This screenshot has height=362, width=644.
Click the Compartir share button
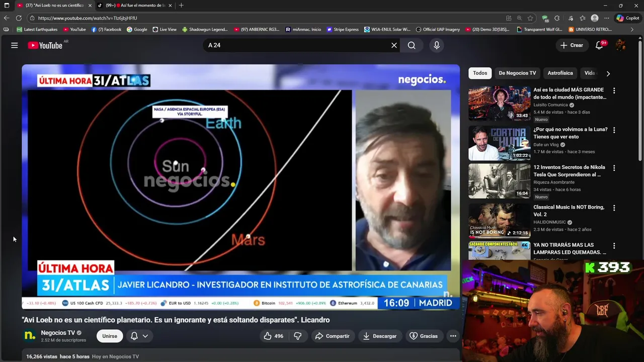333,336
